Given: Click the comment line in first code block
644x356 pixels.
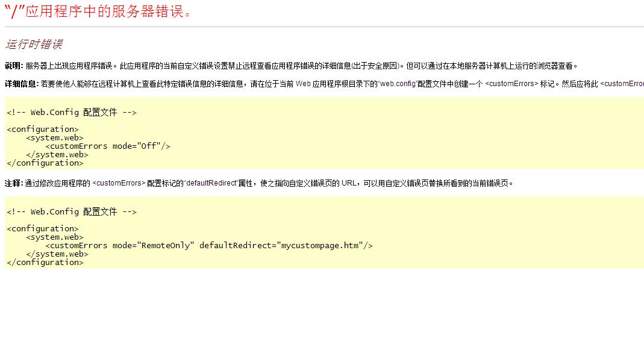Looking at the screenshot, I should click(x=72, y=113).
